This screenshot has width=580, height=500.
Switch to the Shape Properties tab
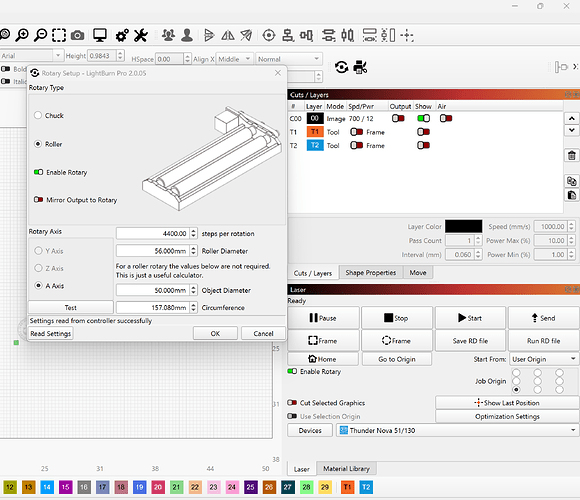click(x=370, y=273)
